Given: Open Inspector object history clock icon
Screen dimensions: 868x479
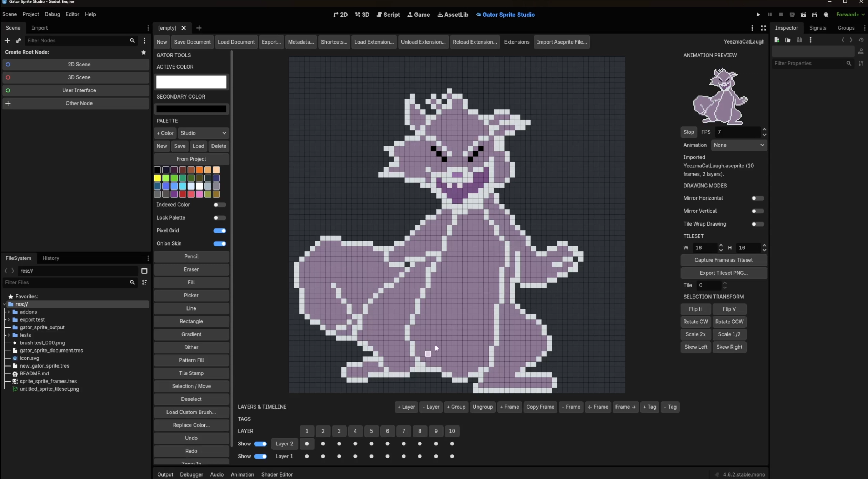Looking at the screenshot, I should point(861,40).
